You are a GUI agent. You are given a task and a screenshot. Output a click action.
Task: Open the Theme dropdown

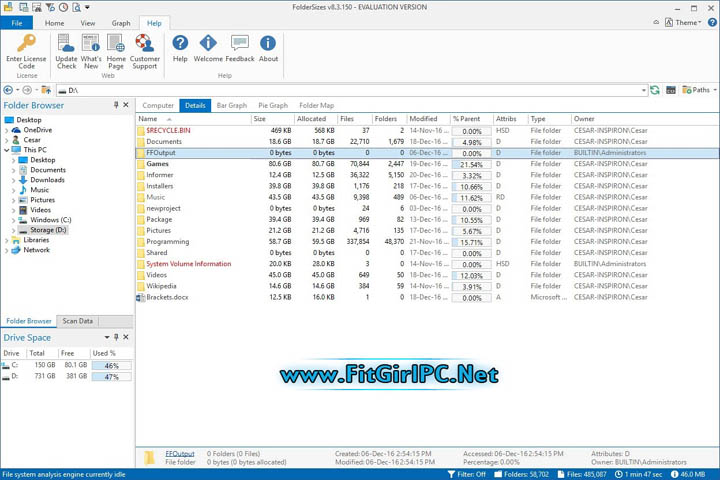[688, 22]
